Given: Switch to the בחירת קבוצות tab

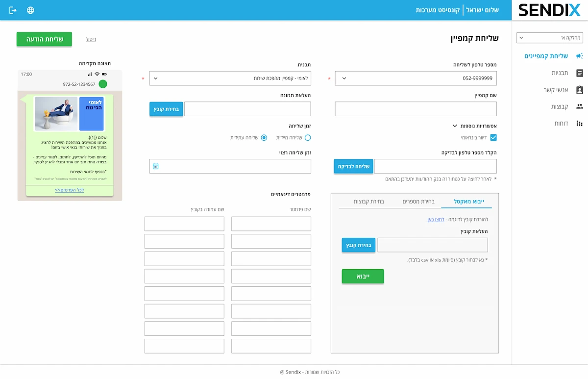Looking at the screenshot, I should 369,202.
